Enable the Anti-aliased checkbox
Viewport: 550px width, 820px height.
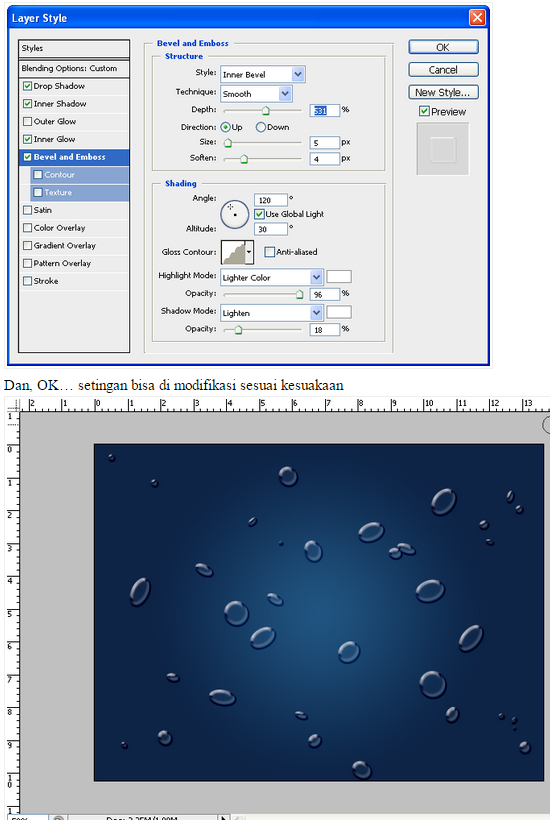click(x=269, y=252)
